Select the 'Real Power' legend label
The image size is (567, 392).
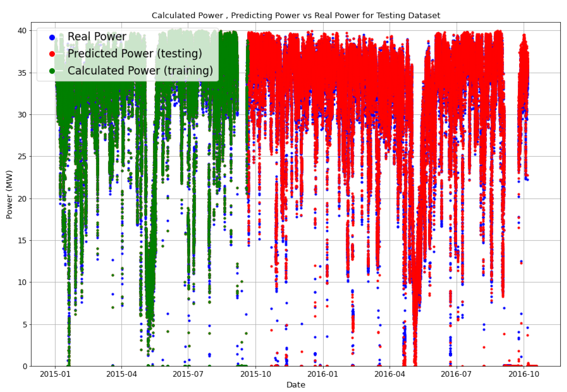pyautogui.click(x=97, y=37)
